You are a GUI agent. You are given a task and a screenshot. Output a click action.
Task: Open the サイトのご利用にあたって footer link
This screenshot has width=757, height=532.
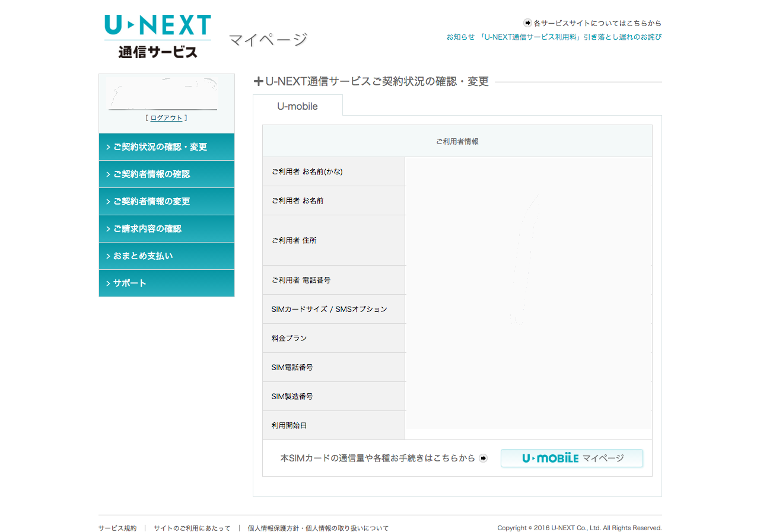click(192, 528)
